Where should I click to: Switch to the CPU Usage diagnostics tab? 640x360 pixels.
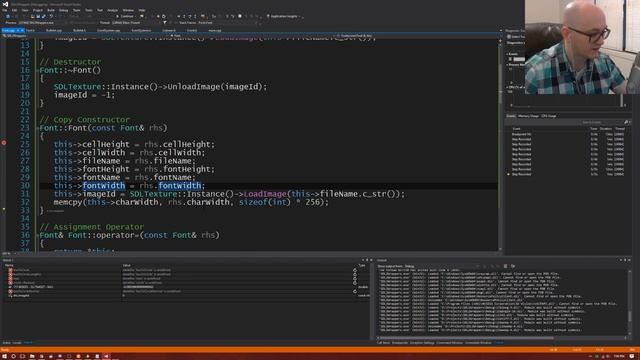point(549,116)
